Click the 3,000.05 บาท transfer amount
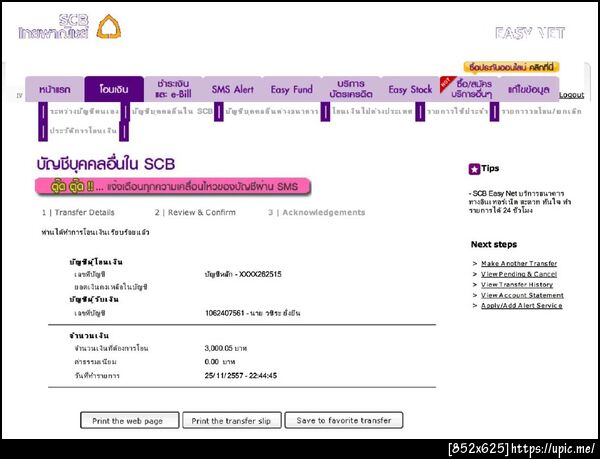The image size is (600, 459). (x=226, y=348)
